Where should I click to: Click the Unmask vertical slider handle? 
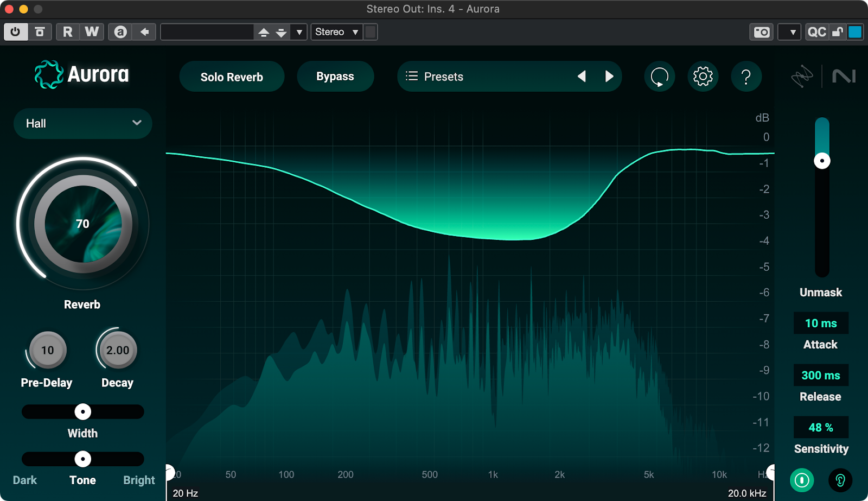[822, 161]
